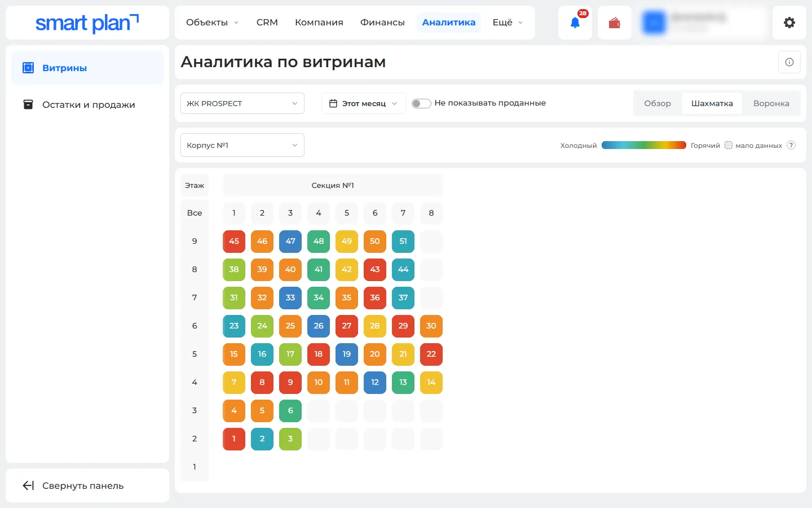The height and width of the screenshot is (508, 812).
Task: Open the Корпус №1 dropdown
Action: [x=242, y=145]
